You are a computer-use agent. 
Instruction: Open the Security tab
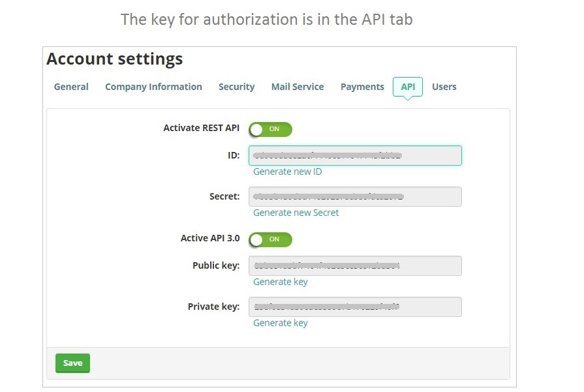click(236, 87)
